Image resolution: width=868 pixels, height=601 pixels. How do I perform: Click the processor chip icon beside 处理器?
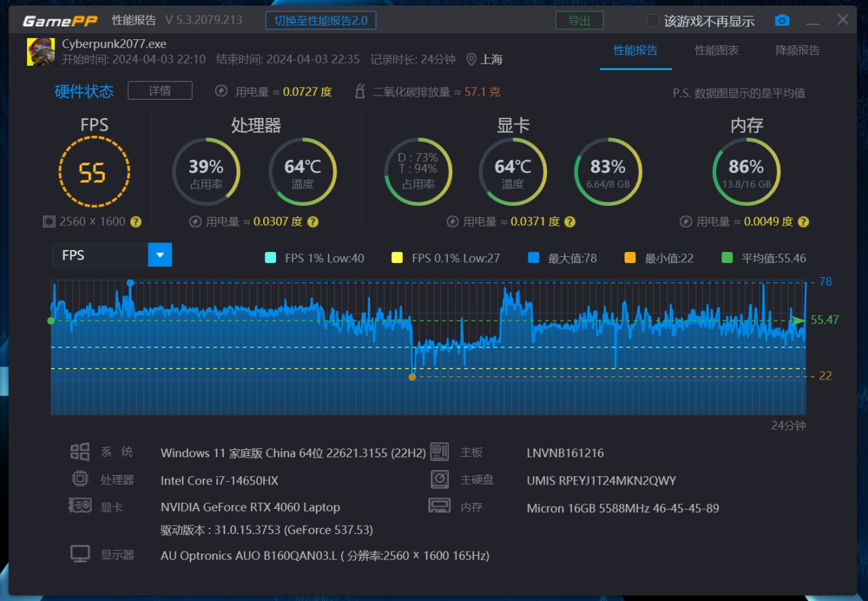80,479
